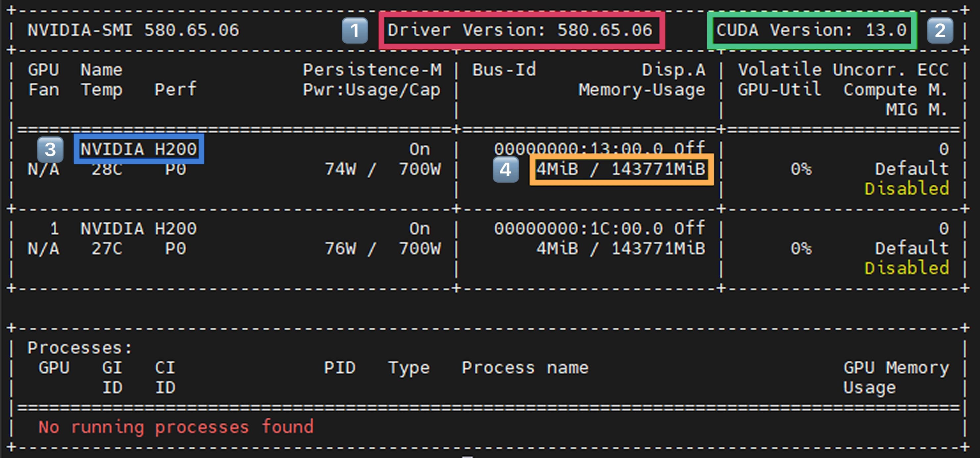Select the "PID" column header

[x=340, y=368]
